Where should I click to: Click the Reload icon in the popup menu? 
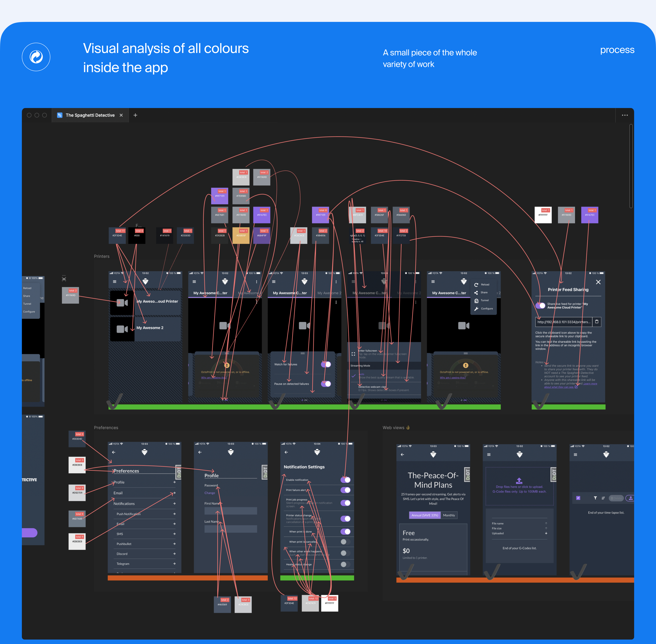[x=476, y=285]
